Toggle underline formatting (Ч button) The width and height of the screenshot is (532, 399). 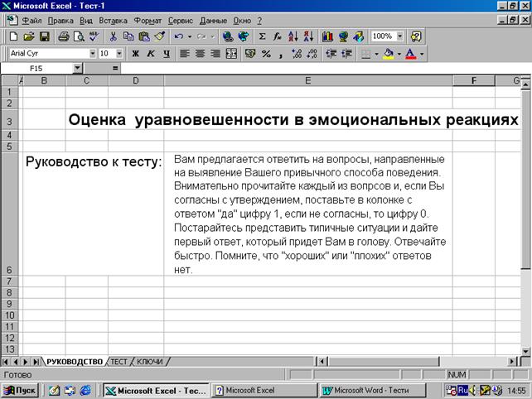(x=166, y=53)
